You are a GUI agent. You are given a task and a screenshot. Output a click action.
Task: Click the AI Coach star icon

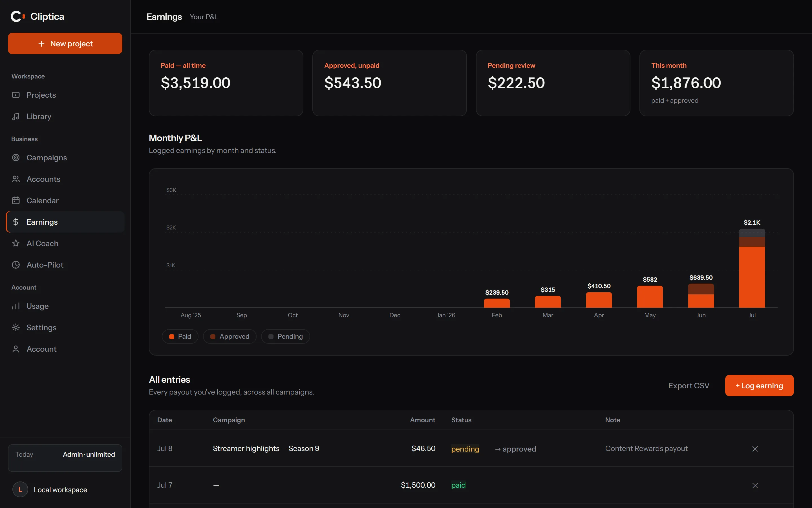tap(16, 243)
